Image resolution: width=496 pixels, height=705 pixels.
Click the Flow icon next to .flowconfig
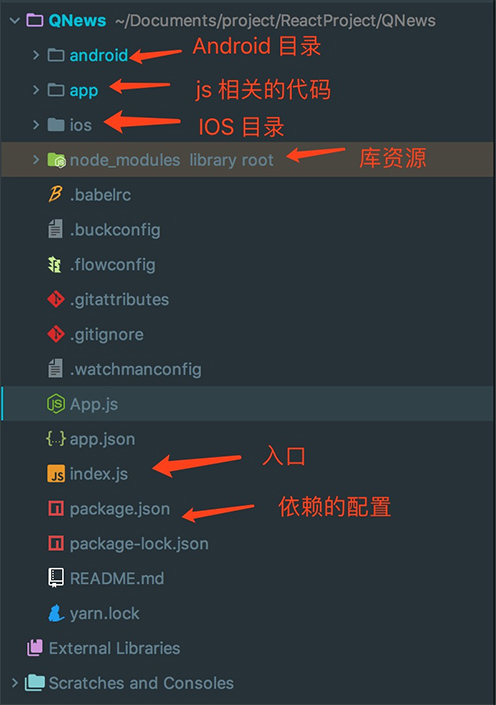(55, 264)
